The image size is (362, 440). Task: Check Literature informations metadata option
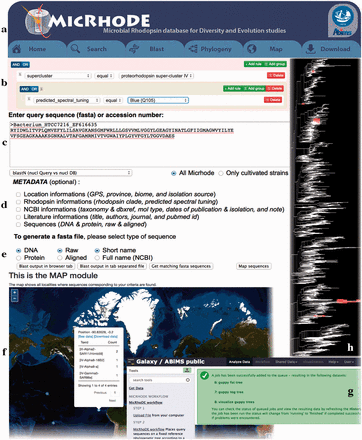click(x=18, y=217)
